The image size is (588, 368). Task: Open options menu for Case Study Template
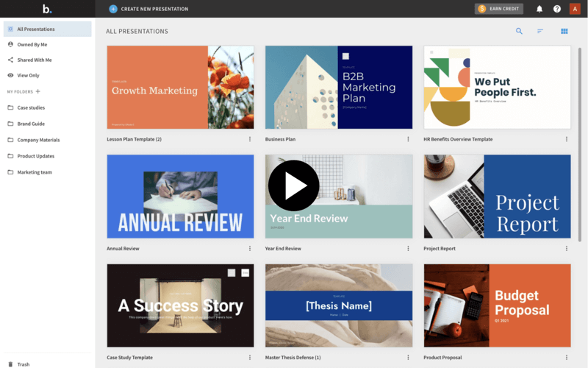[250, 358]
